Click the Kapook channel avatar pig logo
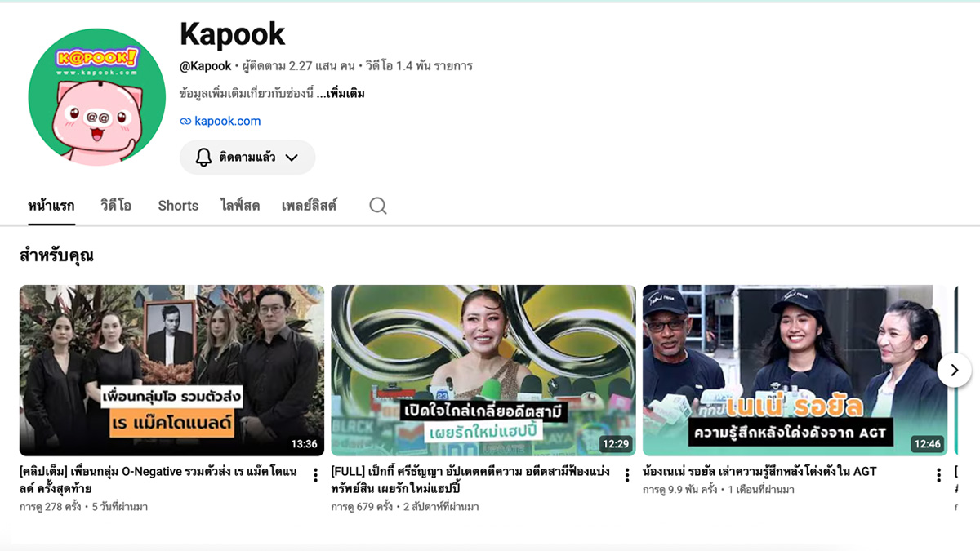 point(97,97)
